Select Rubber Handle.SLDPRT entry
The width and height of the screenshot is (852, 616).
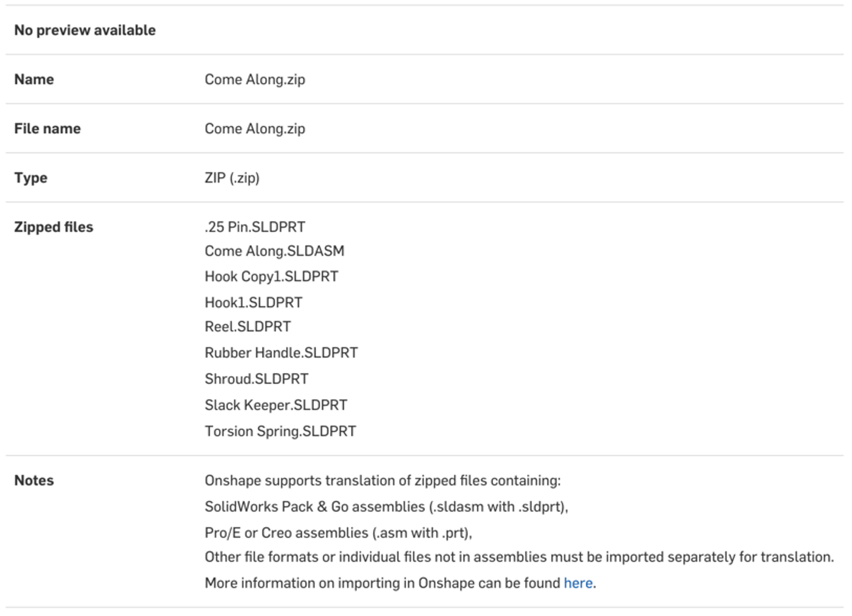[281, 352]
